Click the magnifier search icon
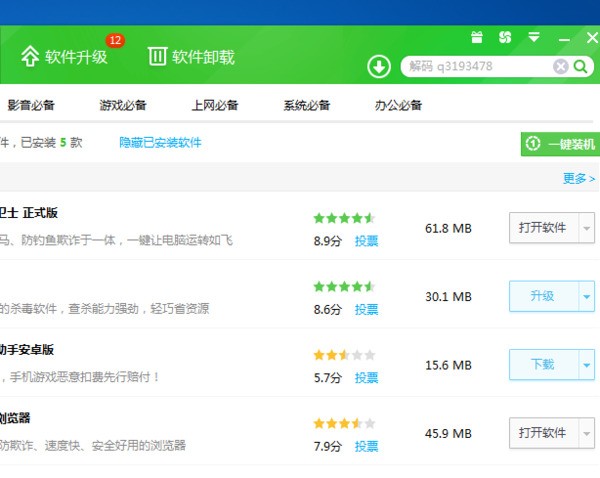Image resolution: width=600 pixels, height=478 pixels. tap(580, 67)
